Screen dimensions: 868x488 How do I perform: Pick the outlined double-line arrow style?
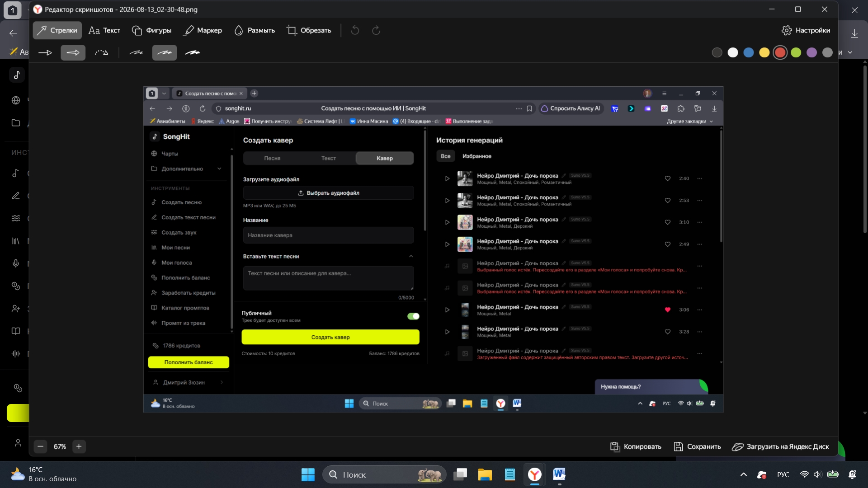[73, 52]
